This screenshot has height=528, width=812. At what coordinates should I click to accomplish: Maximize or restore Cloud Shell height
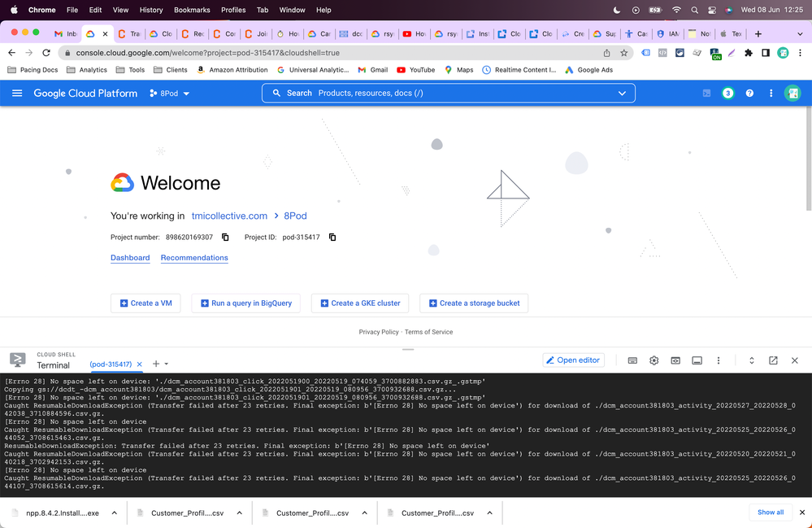pos(752,360)
